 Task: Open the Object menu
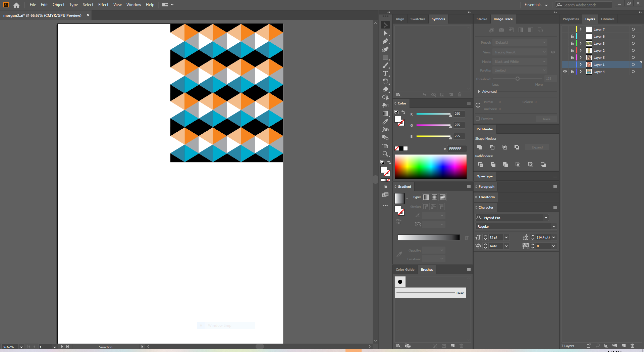coord(58,5)
